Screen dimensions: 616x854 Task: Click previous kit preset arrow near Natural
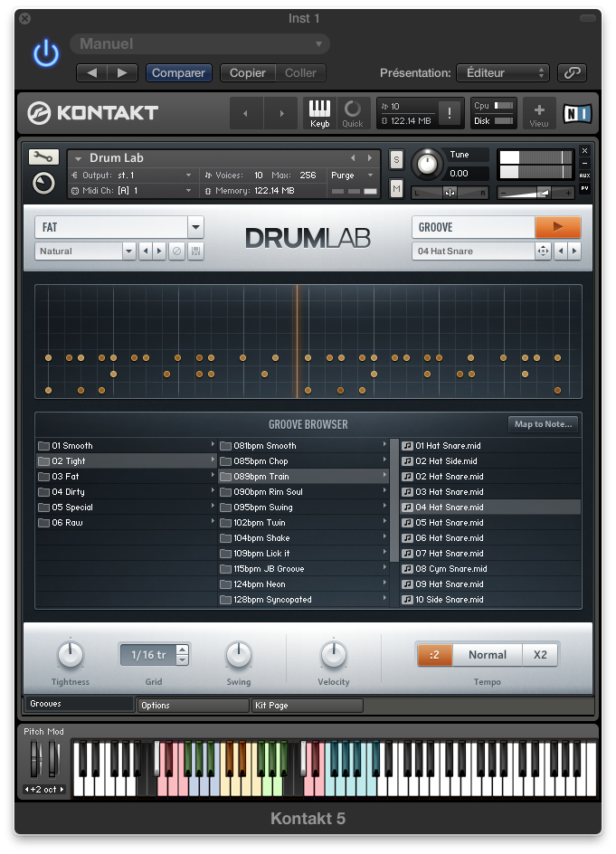point(145,251)
